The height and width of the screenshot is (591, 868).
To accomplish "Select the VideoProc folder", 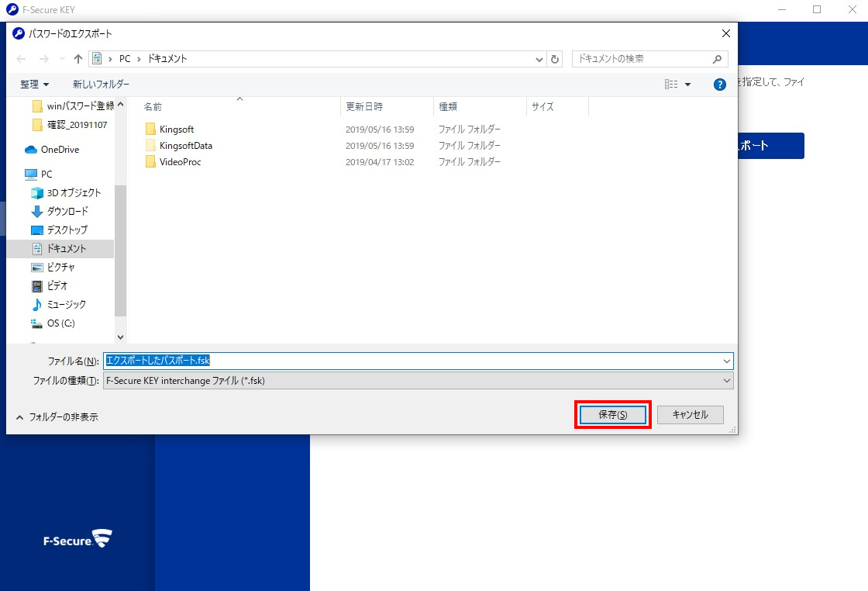I will (x=180, y=162).
